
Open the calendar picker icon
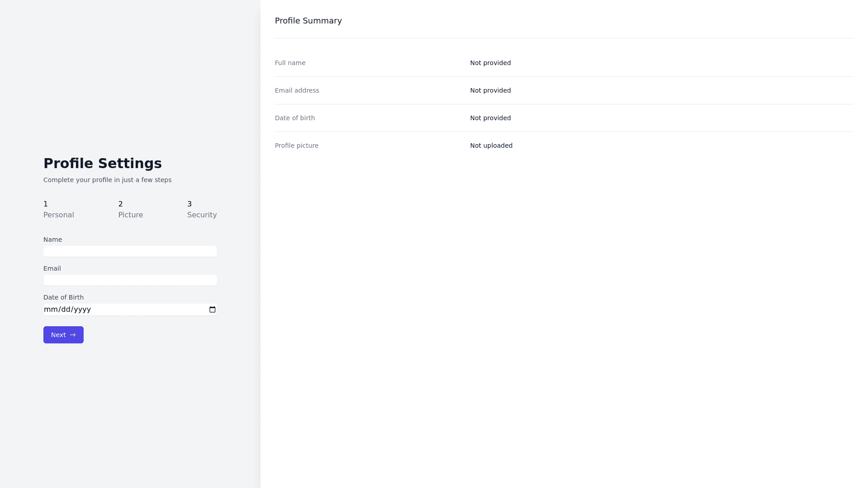pos(212,310)
